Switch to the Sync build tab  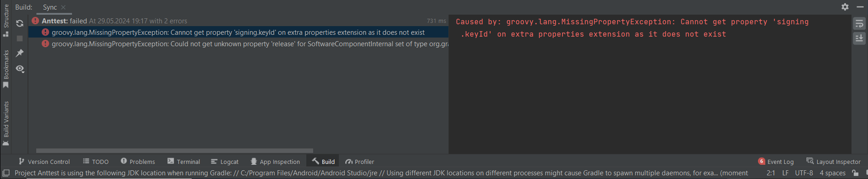point(50,7)
